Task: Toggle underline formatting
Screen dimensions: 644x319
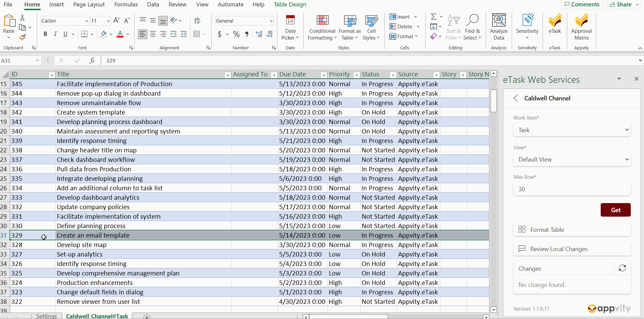Action: click(x=65, y=34)
